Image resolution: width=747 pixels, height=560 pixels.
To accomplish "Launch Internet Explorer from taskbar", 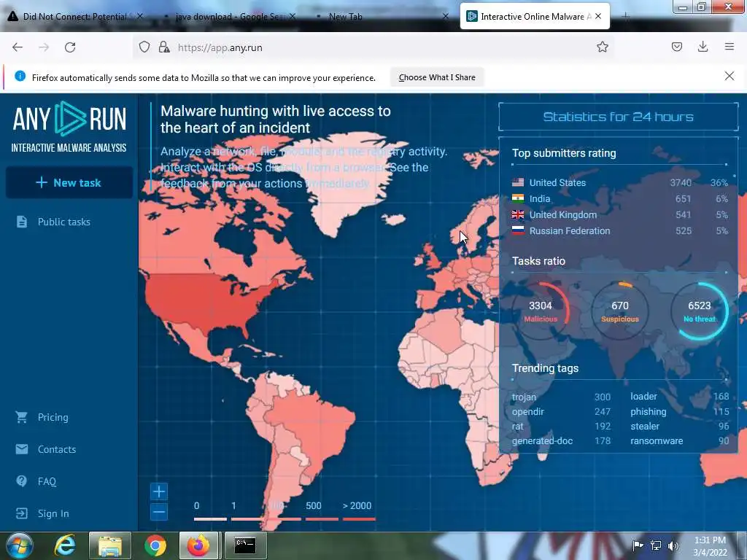I will click(65, 545).
